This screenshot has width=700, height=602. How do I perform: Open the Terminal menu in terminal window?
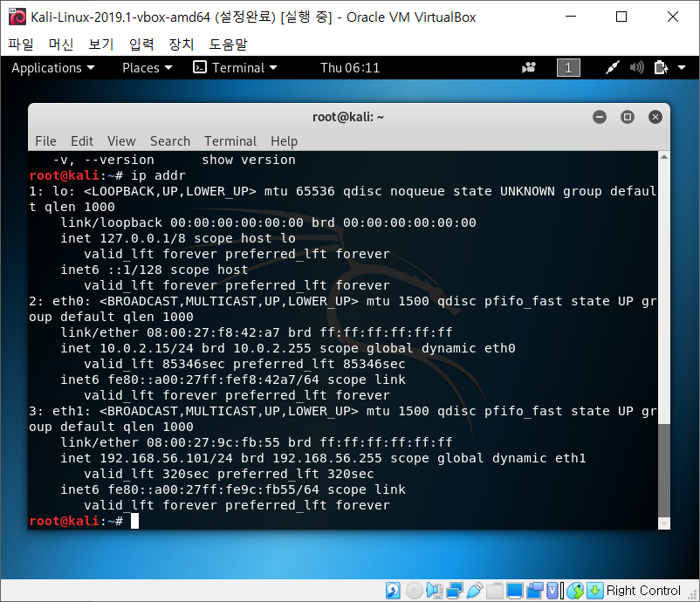tap(230, 141)
